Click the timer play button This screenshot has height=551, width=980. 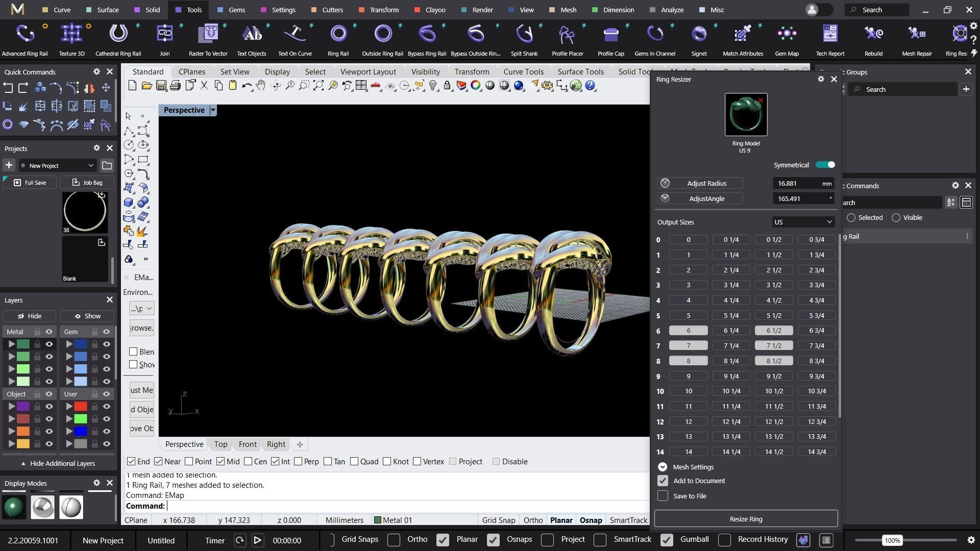click(257, 540)
